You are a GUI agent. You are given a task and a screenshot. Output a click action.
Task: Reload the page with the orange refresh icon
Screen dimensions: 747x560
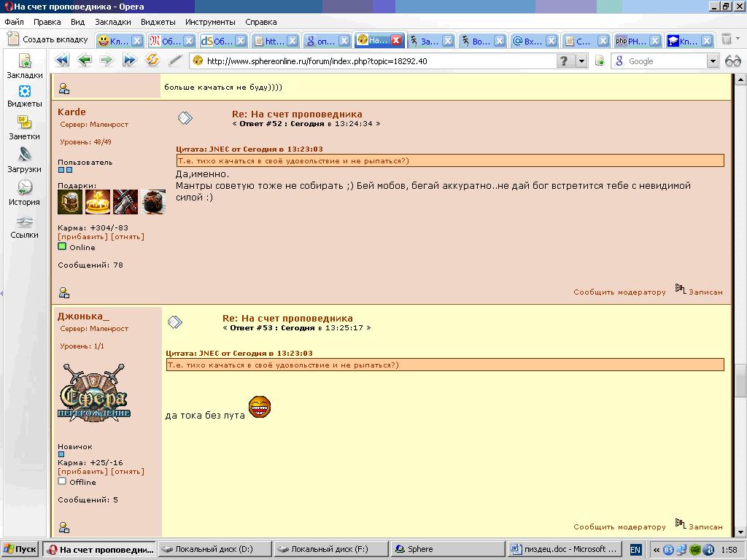coord(152,61)
